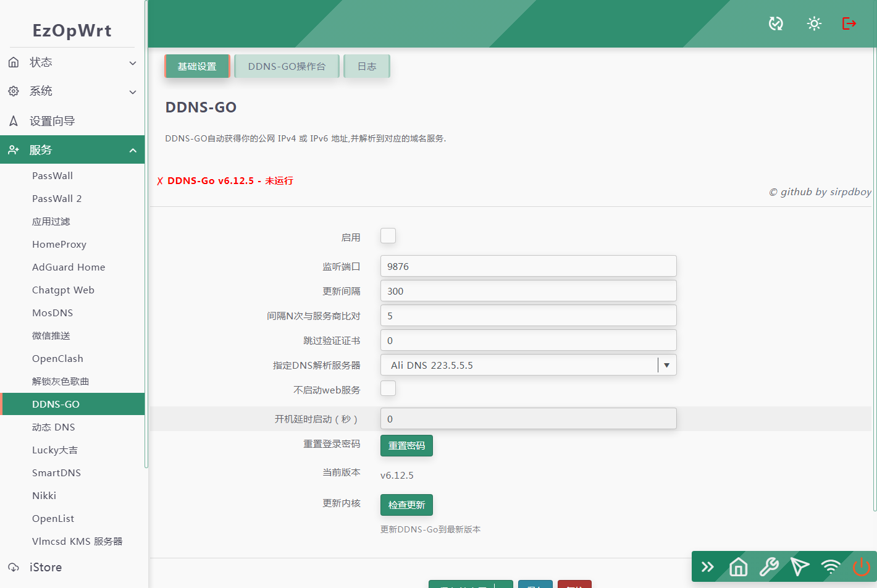
Task: Click the 间隔N次与服务商比对 input field
Action: (529, 316)
